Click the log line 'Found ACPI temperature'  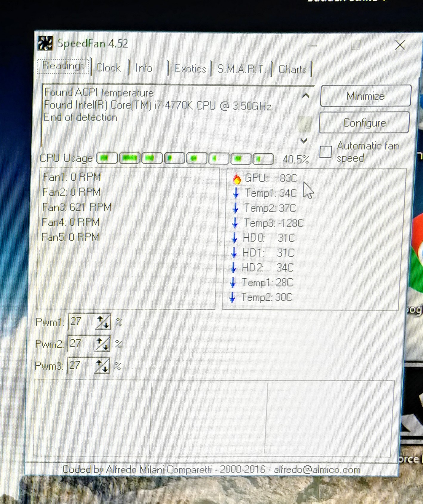tap(99, 93)
